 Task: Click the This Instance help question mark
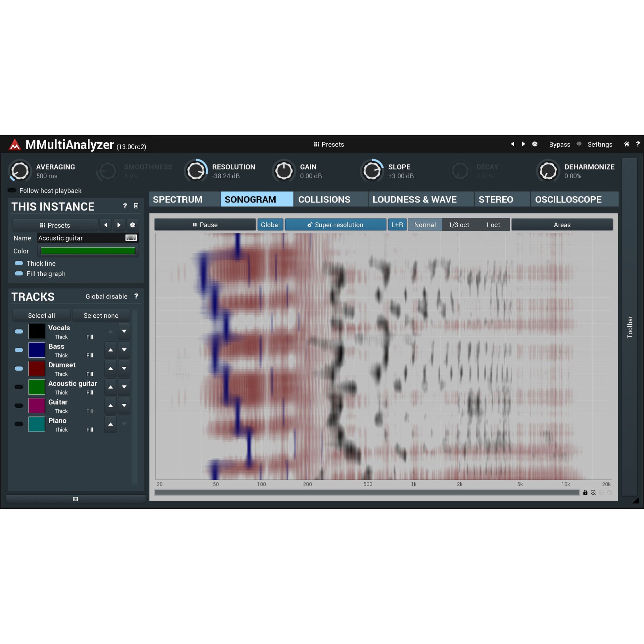click(x=125, y=206)
